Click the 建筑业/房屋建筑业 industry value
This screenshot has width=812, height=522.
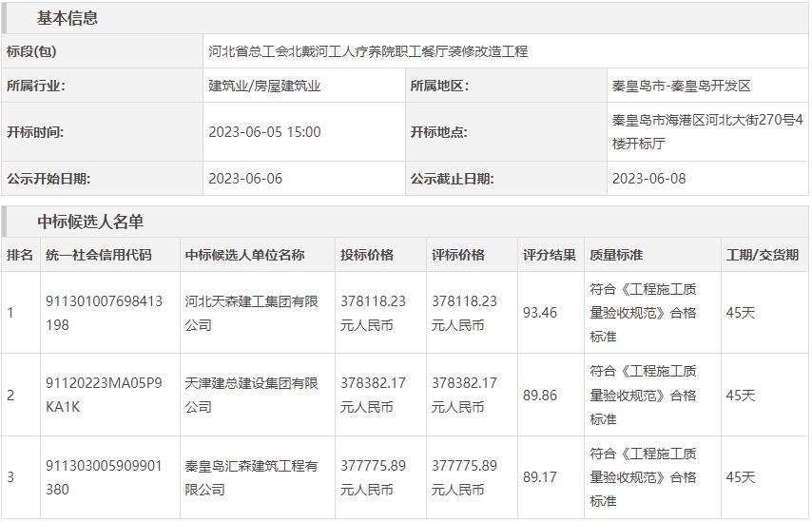pyautogui.click(x=264, y=86)
